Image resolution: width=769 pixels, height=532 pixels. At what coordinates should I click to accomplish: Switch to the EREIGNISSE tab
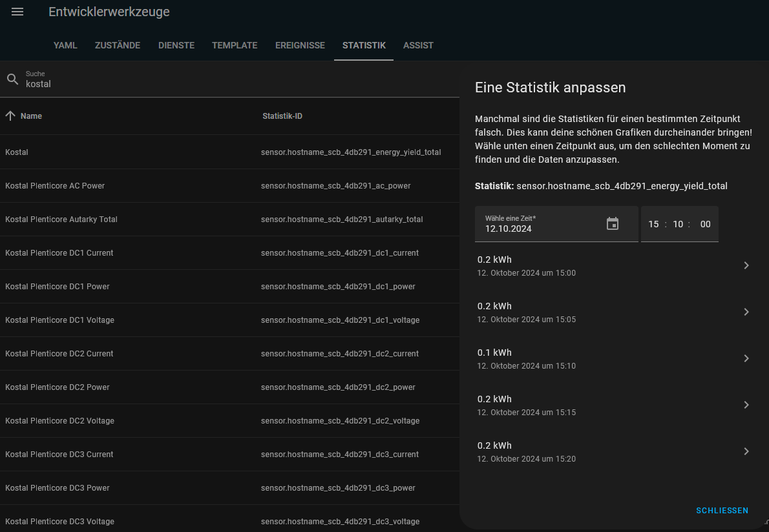point(300,46)
